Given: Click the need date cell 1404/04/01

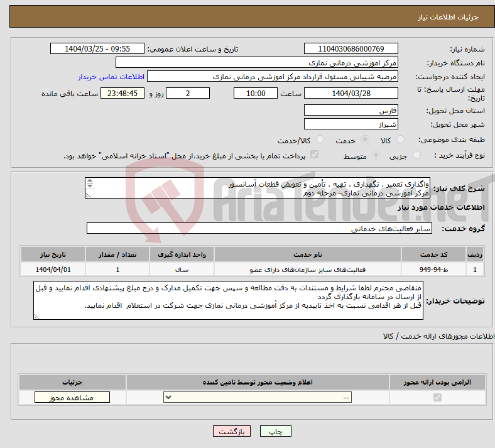Looking at the screenshot, I should (53, 270).
